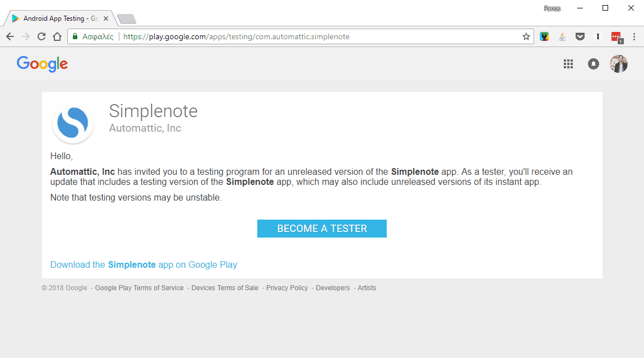Open Download the Simplenote app link
Image resolution: width=644 pixels, height=358 pixels.
point(143,265)
